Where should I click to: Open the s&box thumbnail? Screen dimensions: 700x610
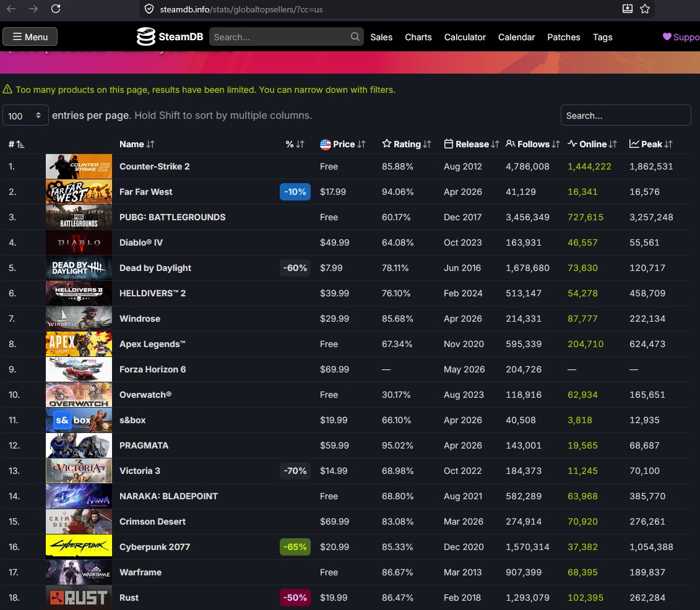coord(79,420)
